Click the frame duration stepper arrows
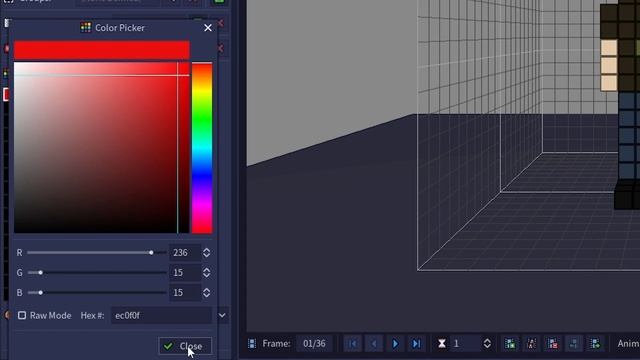 487,344
